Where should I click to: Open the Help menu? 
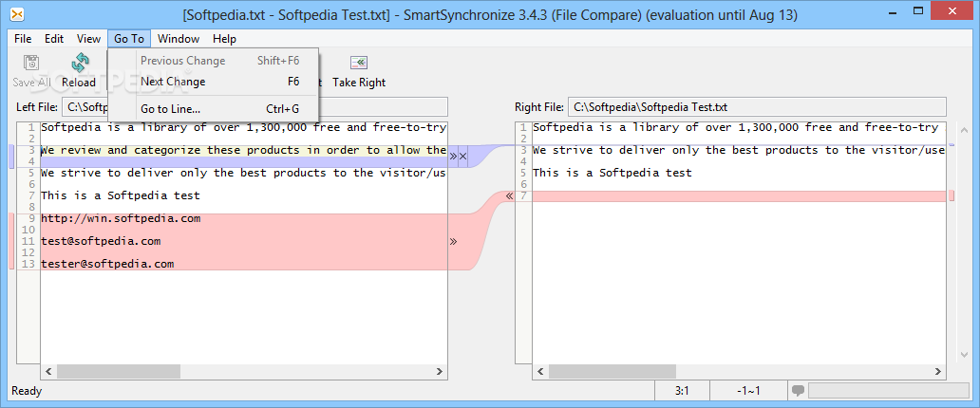(x=224, y=39)
